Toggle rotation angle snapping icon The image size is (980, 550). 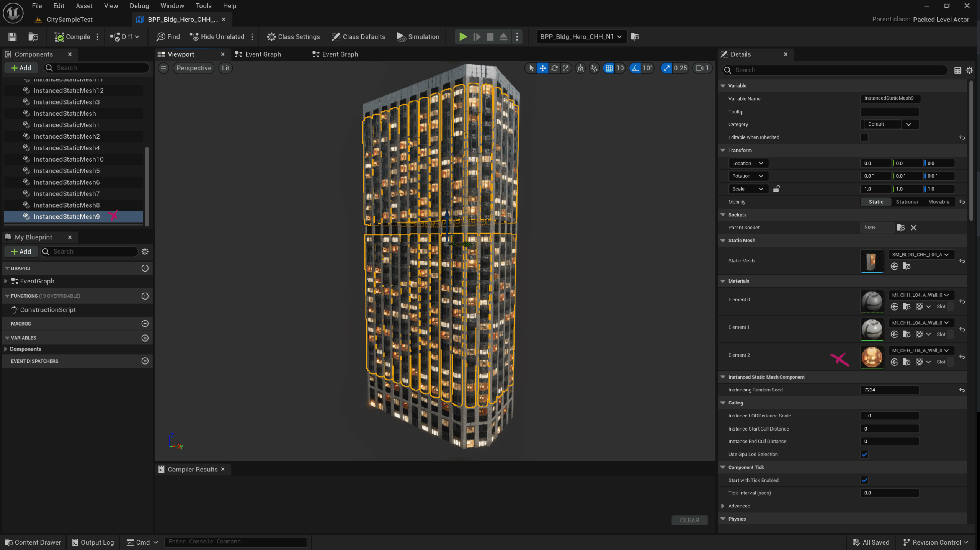point(635,68)
